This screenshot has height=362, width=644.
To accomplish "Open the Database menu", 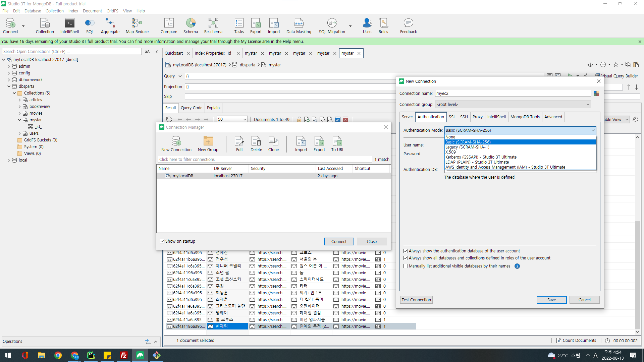I will pyautogui.click(x=33, y=11).
